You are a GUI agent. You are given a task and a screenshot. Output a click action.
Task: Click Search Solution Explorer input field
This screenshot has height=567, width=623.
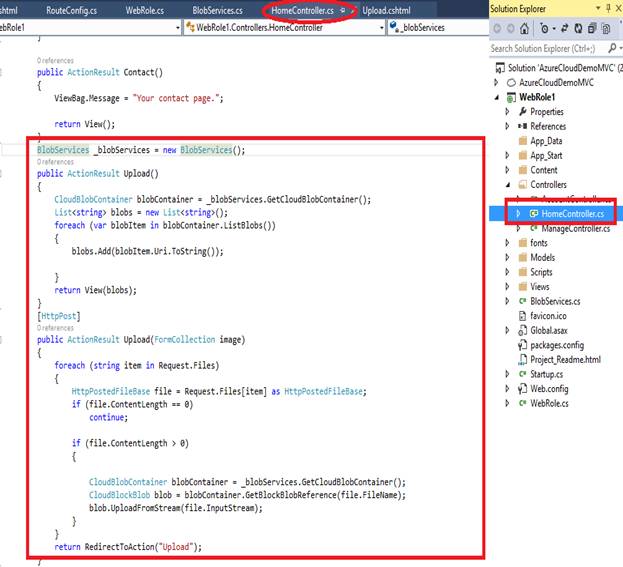pyautogui.click(x=548, y=48)
